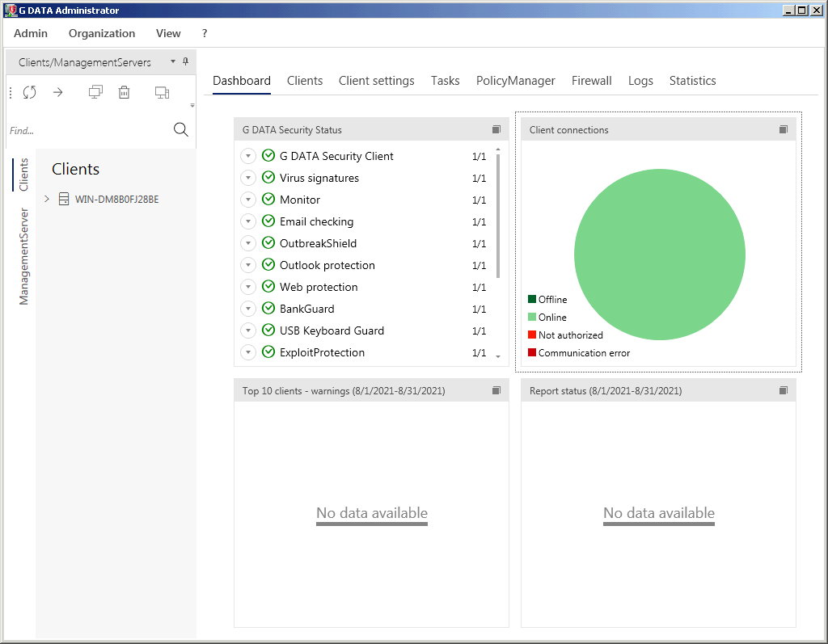The height and width of the screenshot is (644, 828).
Task: Expand the WIN-DM8B0FJ28BE tree node
Action: pos(47,199)
